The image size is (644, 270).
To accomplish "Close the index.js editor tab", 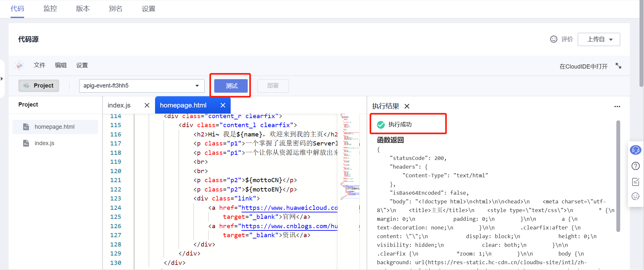I will point(147,105).
